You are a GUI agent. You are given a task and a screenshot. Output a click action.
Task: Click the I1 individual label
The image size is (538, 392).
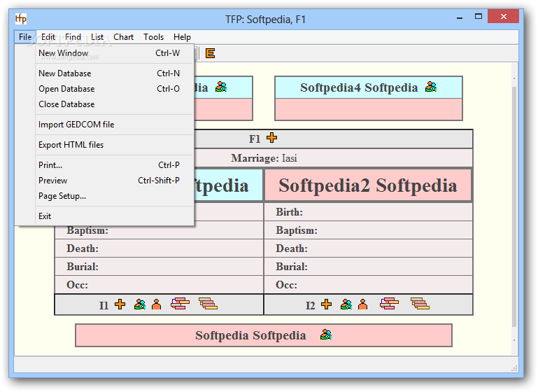click(104, 305)
